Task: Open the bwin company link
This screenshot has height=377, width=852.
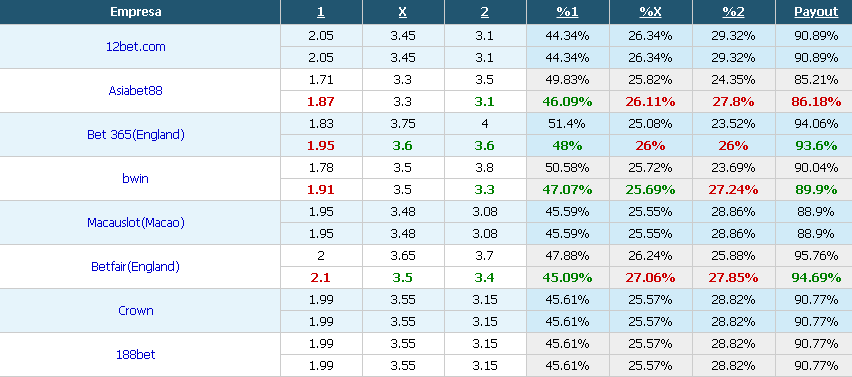Action: [x=135, y=179]
